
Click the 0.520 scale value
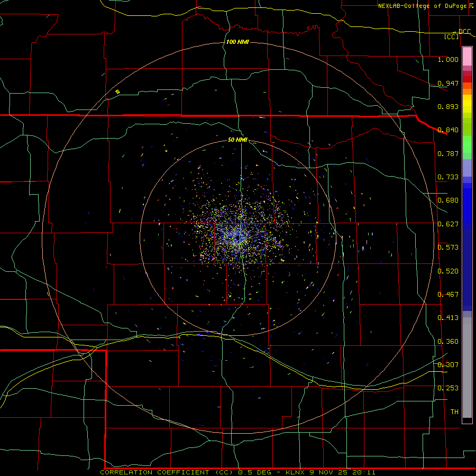pos(448,271)
